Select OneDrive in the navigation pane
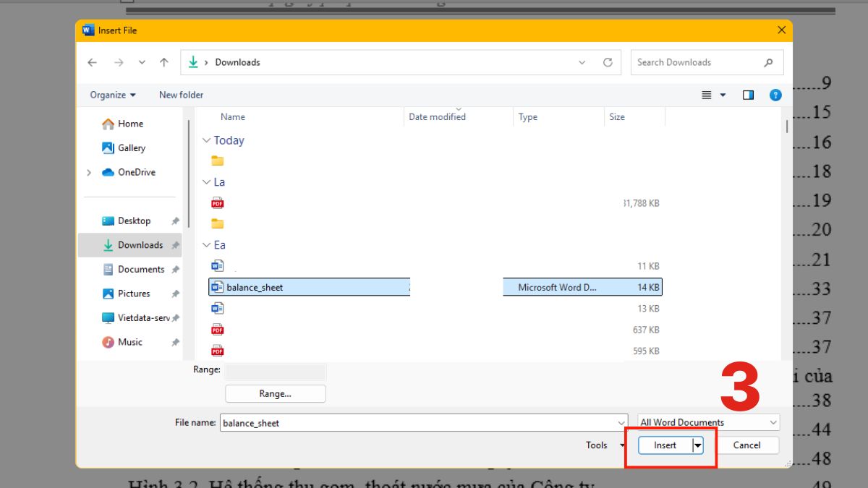Screen dimensions: 868x488 (129, 172)
